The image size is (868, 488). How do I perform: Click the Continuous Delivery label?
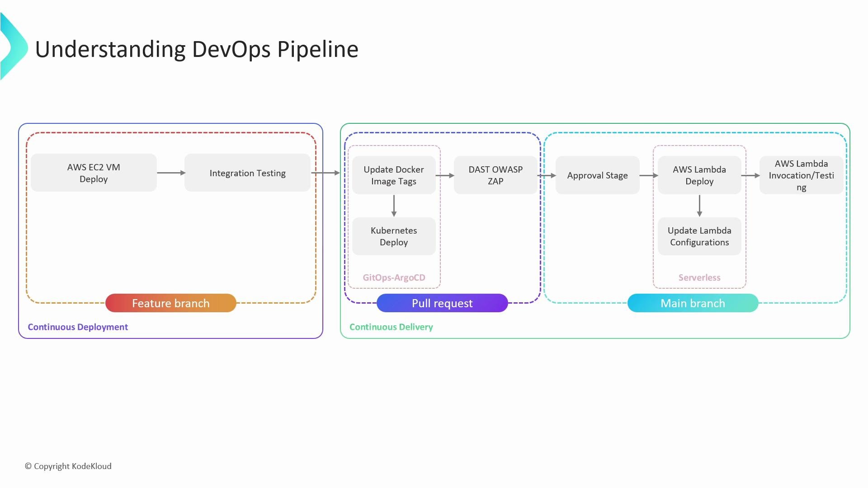click(x=391, y=327)
